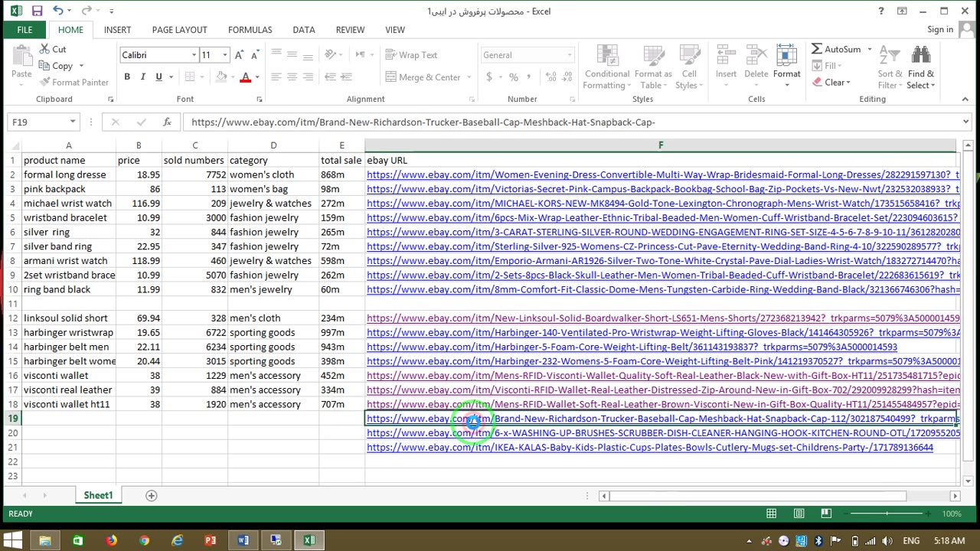Image resolution: width=980 pixels, height=551 pixels.
Task: Toggle Wrap Text for the cell
Action: (x=411, y=55)
